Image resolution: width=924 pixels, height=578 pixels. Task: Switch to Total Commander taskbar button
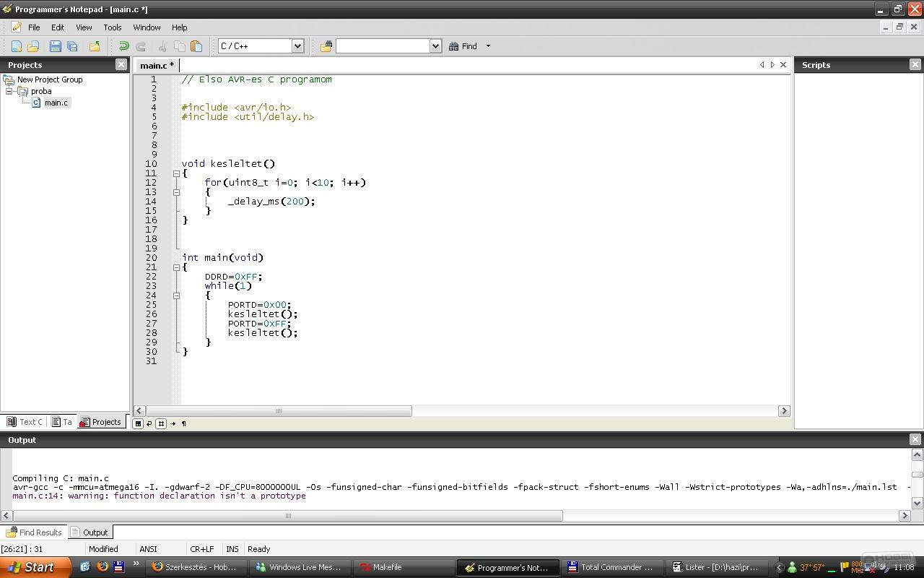click(611, 567)
